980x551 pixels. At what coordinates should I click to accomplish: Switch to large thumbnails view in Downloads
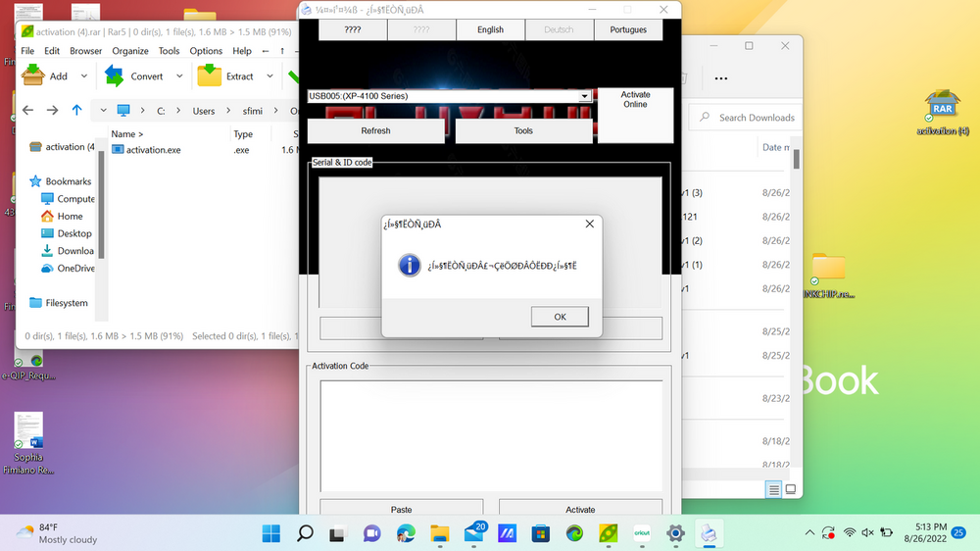coord(792,489)
